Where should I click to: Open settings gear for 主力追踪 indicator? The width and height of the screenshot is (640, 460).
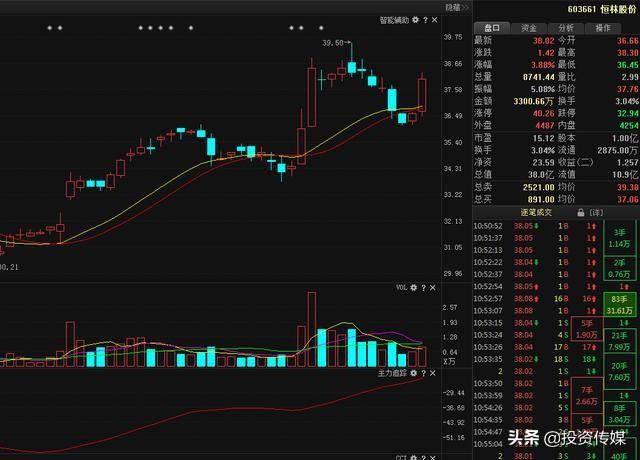point(414,373)
